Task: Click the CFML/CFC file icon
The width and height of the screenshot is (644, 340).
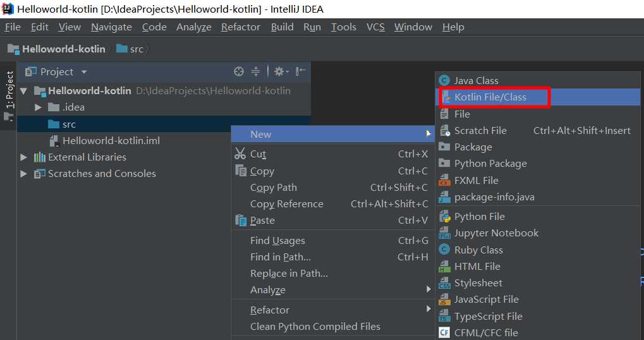Action: pyautogui.click(x=444, y=332)
